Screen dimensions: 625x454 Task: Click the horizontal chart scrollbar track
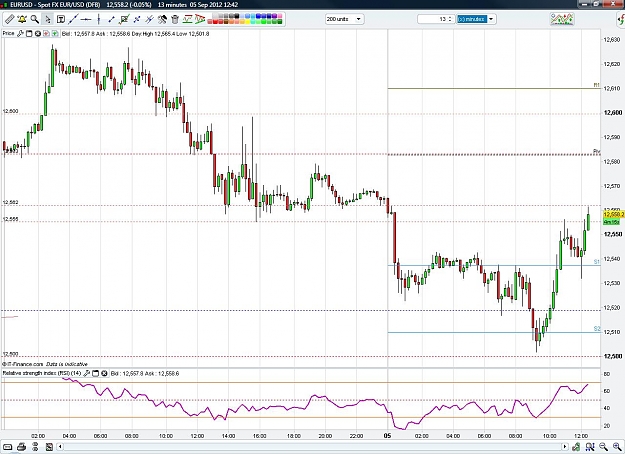(x=312, y=446)
